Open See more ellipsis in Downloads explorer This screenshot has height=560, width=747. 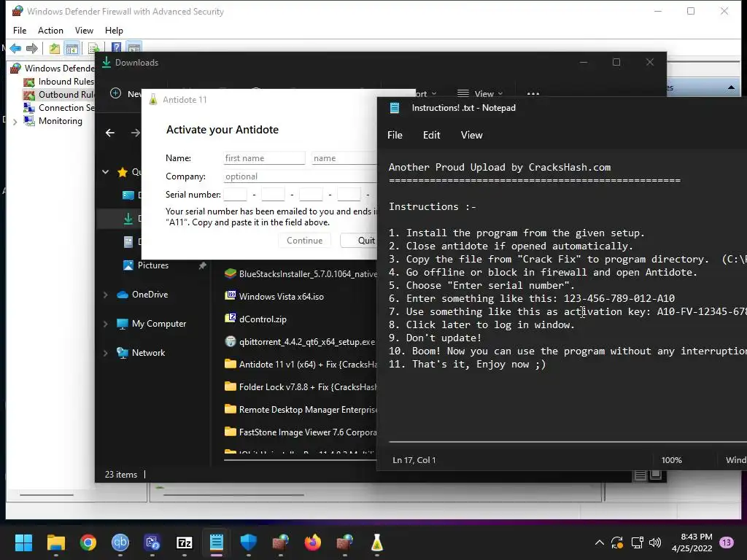(x=533, y=94)
